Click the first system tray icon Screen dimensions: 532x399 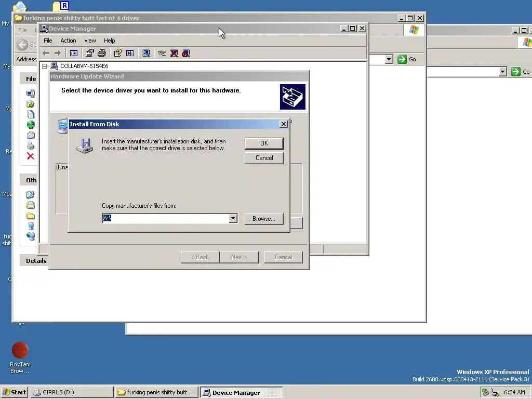[x=486, y=392]
